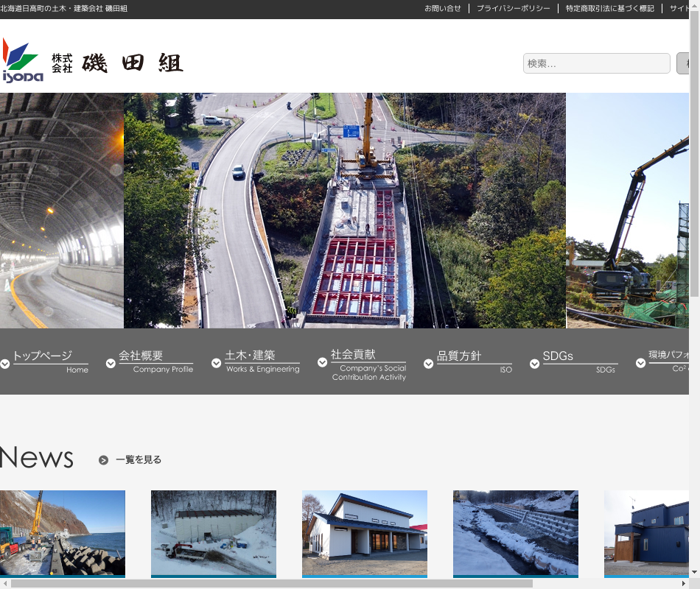Click the arrow icon beside 品質方針

[428, 364]
